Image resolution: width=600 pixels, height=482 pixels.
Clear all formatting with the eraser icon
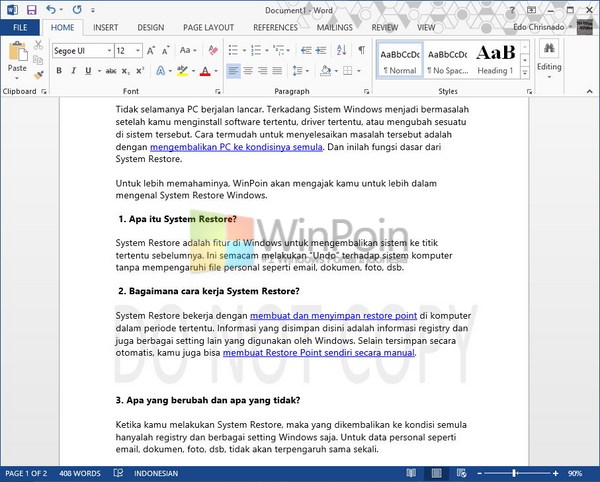point(213,50)
